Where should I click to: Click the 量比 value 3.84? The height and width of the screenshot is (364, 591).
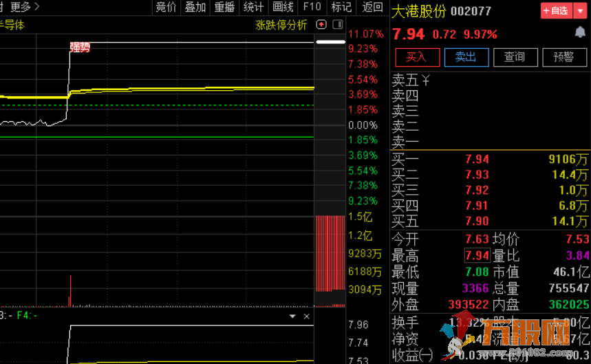pos(577,255)
